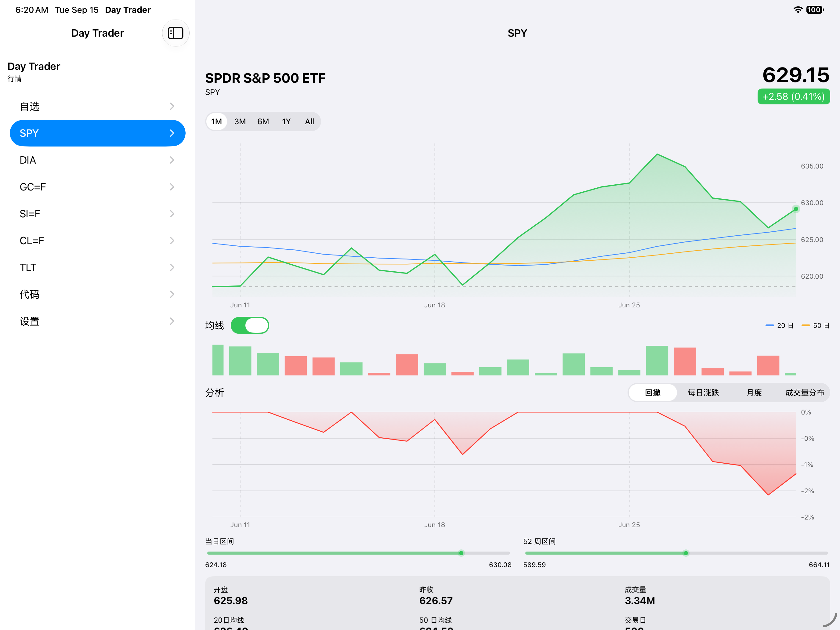Switch to the 1Y time range
The height and width of the screenshot is (630, 840).
pyautogui.click(x=286, y=121)
